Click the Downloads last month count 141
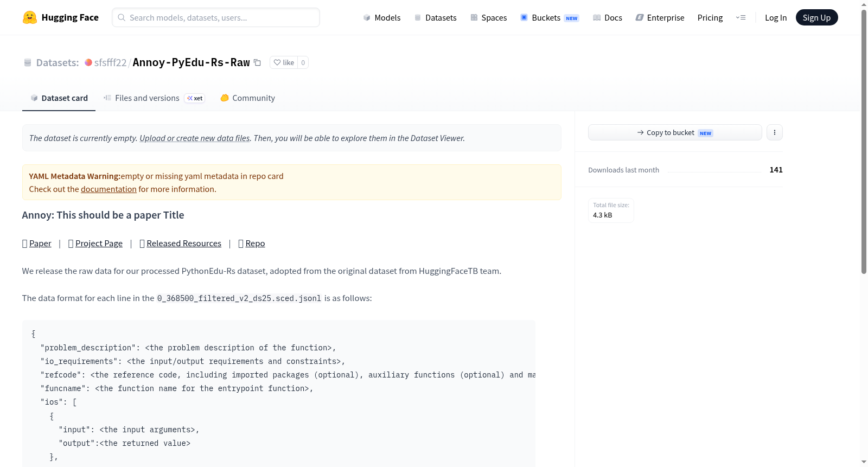The width and height of the screenshot is (868, 467). 776,170
